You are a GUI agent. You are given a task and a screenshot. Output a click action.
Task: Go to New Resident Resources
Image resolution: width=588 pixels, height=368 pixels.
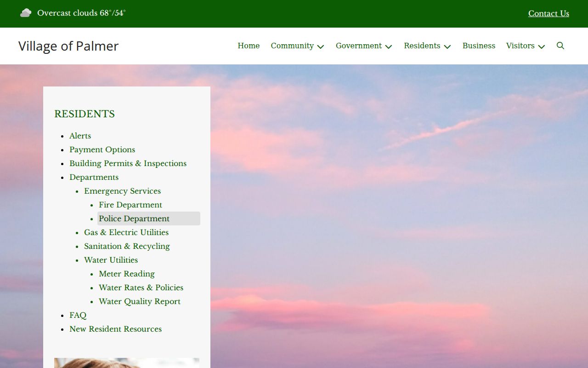click(x=115, y=329)
